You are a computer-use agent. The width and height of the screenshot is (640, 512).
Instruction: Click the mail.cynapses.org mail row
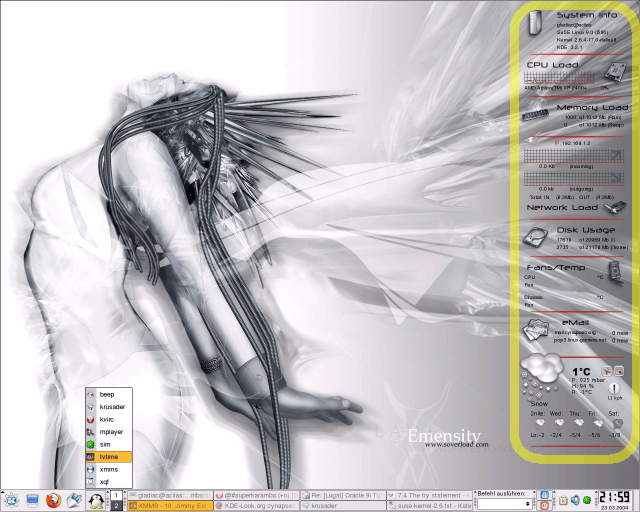coord(591,332)
